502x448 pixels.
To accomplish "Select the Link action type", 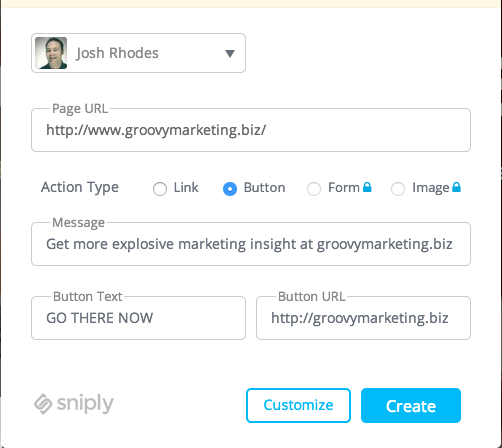I will coord(160,189).
